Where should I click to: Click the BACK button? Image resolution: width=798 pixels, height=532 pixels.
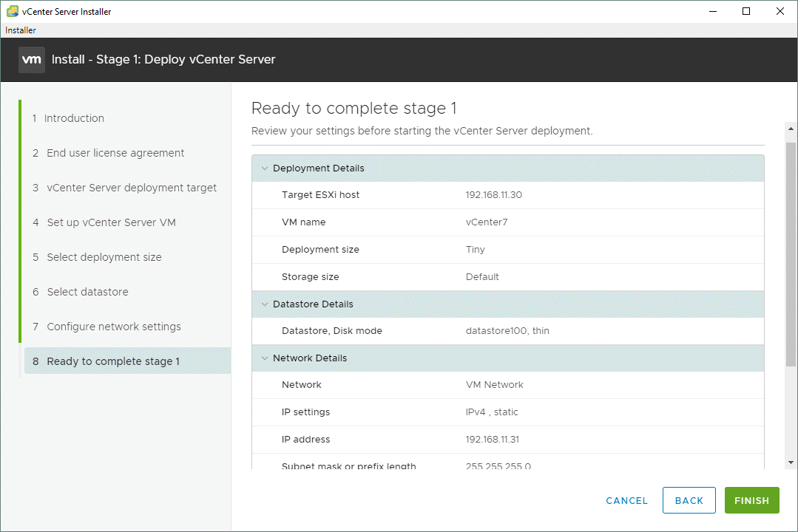pyautogui.click(x=689, y=500)
